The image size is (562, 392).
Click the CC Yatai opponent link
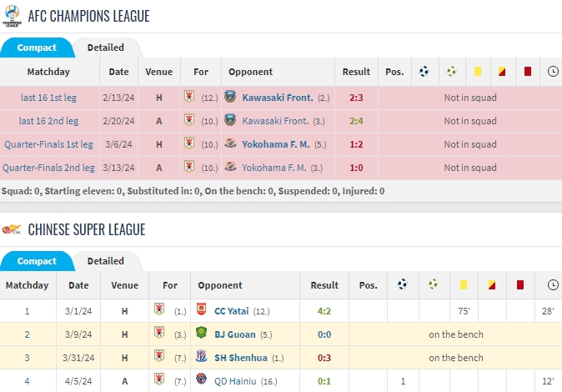tap(232, 311)
